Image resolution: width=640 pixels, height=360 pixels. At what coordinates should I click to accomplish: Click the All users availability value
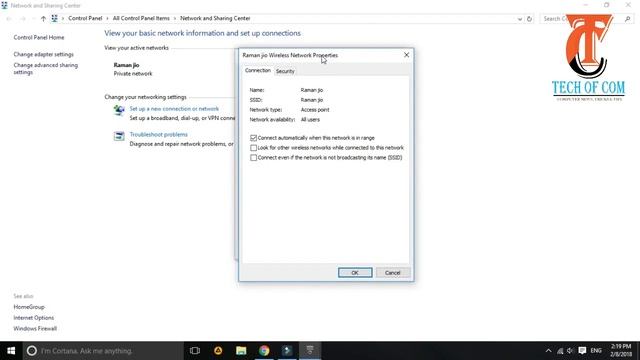[310, 120]
